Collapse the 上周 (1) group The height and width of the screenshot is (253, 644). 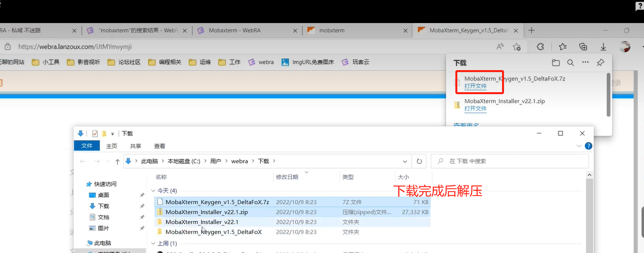tap(153, 243)
